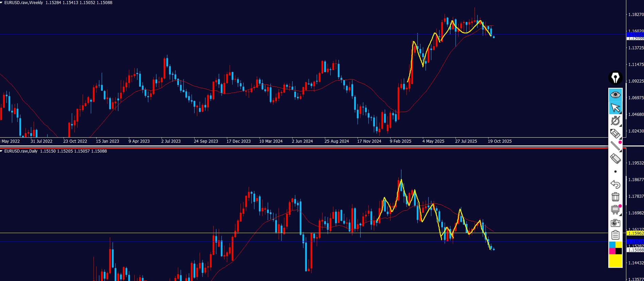Click the clipboard icon in the toolbar
Viewport: 644px width, 281px height.
pos(615,235)
